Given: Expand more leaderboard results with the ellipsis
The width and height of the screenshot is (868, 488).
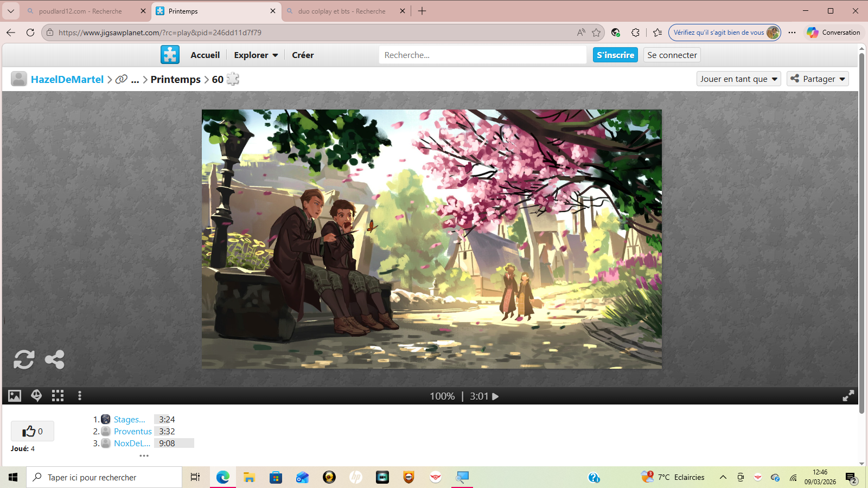Looking at the screenshot, I should tap(144, 455).
